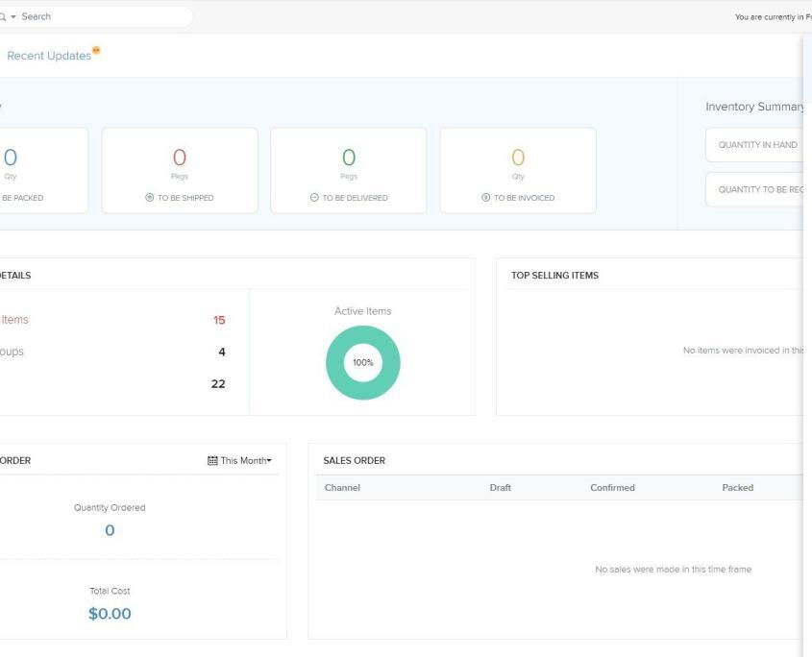The height and width of the screenshot is (657, 812).
Task: Click the Active Items label
Action: point(363,311)
